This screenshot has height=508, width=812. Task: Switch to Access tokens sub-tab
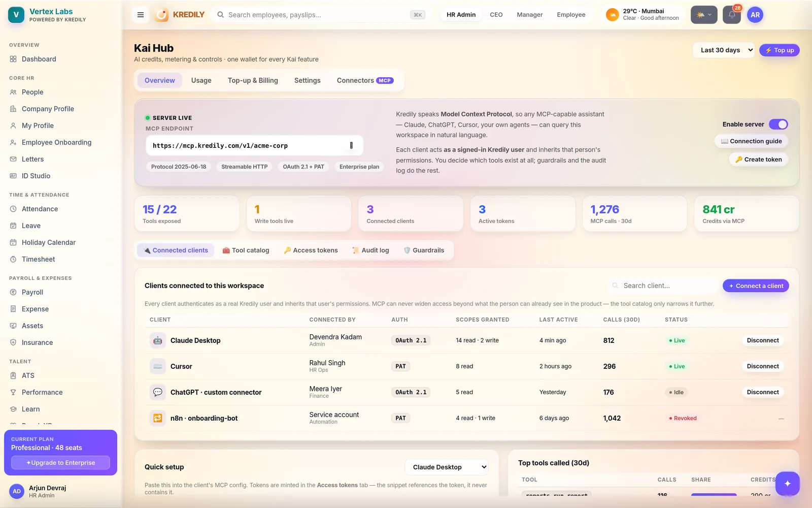pyautogui.click(x=311, y=250)
